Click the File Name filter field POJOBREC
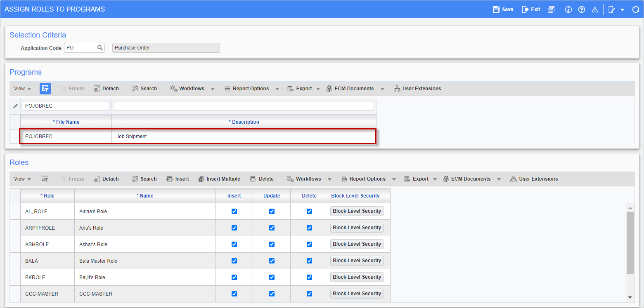This screenshot has height=308, width=644. tap(66, 106)
